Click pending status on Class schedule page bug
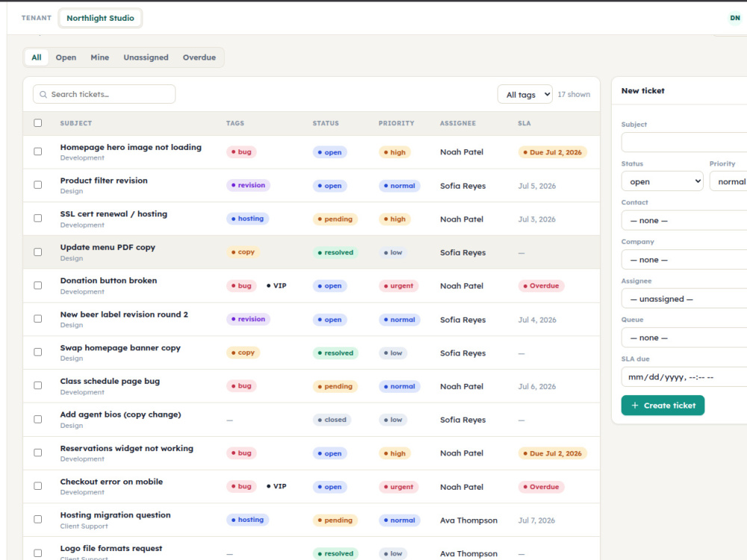The image size is (747, 560). click(335, 386)
